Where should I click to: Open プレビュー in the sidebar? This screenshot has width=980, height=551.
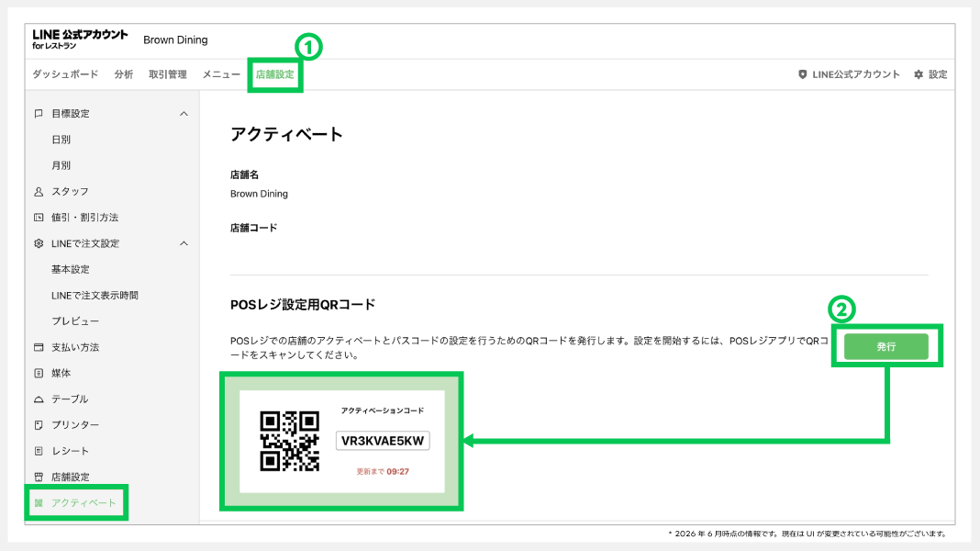point(75,321)
